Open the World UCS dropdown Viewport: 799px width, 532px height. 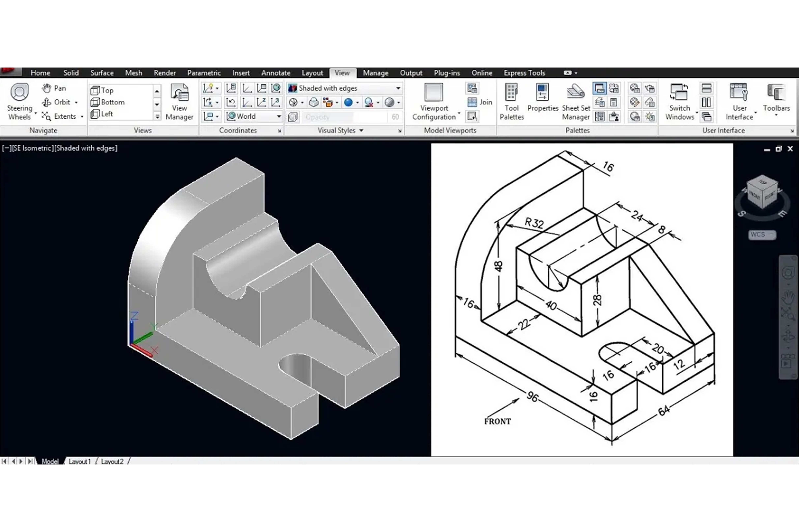click(253, 116)
